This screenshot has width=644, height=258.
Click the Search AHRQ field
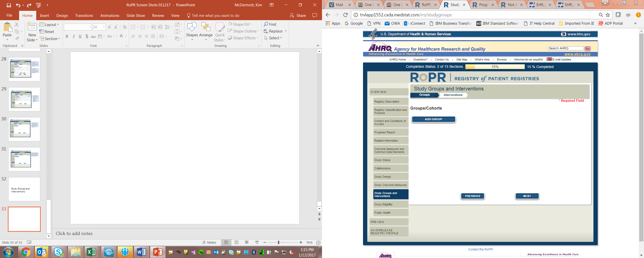(x=566, y=48)
